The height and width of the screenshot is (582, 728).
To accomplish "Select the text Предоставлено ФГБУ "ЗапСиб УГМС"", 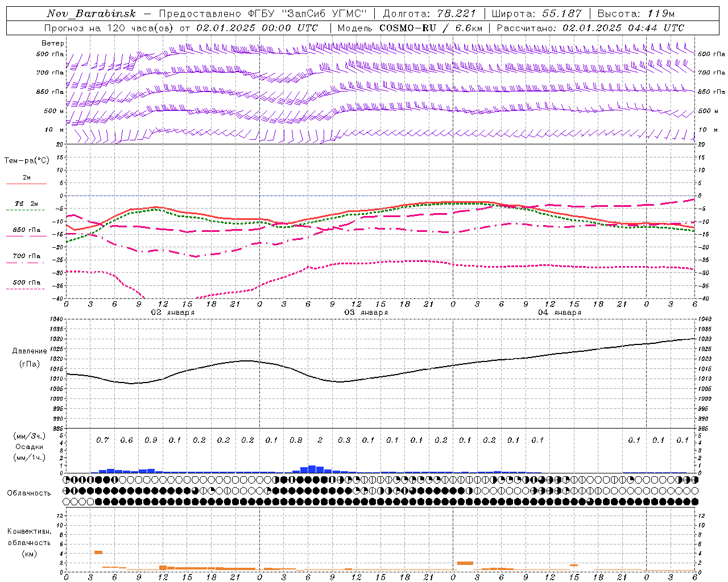I will click(x=263, y=14).
